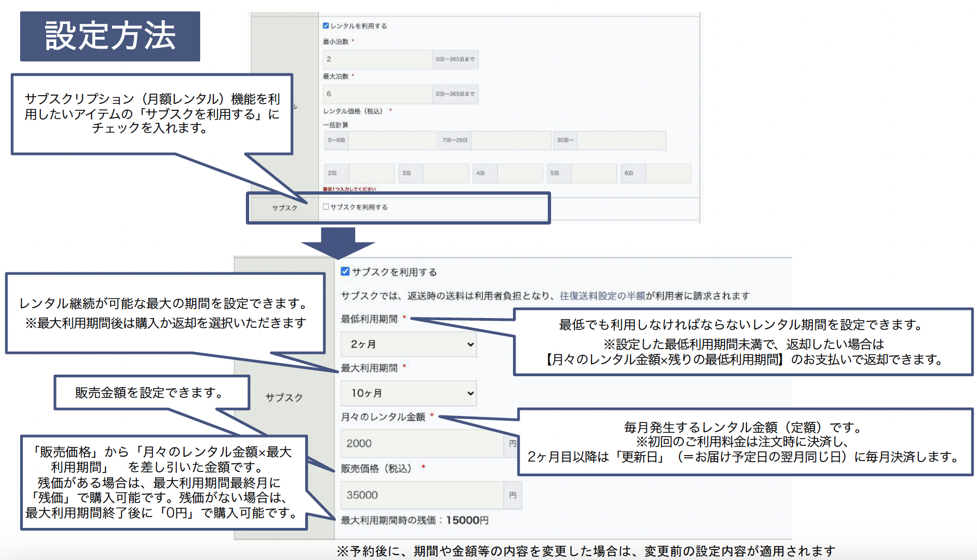The image size is (977, 560).
Task: Click the 最大泊数 input field
Action: tap(378, 94)
